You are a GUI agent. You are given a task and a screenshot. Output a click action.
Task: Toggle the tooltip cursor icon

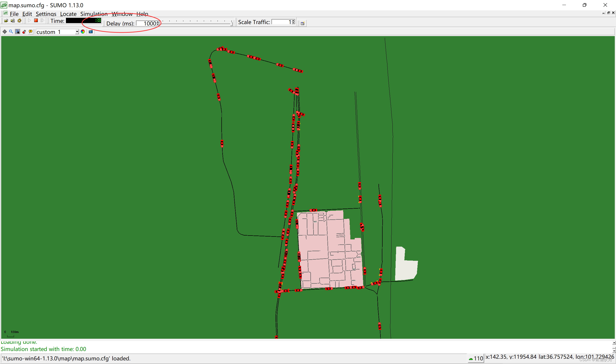point(17,32)
